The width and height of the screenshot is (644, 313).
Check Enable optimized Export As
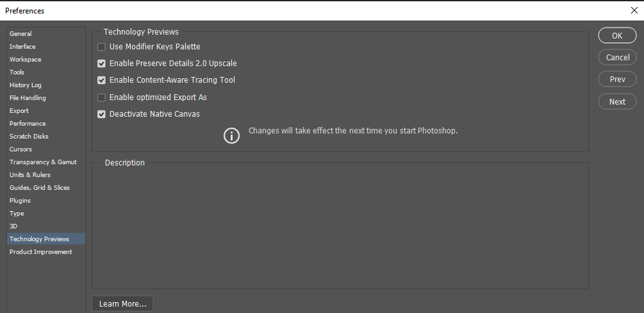(x=101, y=97)
